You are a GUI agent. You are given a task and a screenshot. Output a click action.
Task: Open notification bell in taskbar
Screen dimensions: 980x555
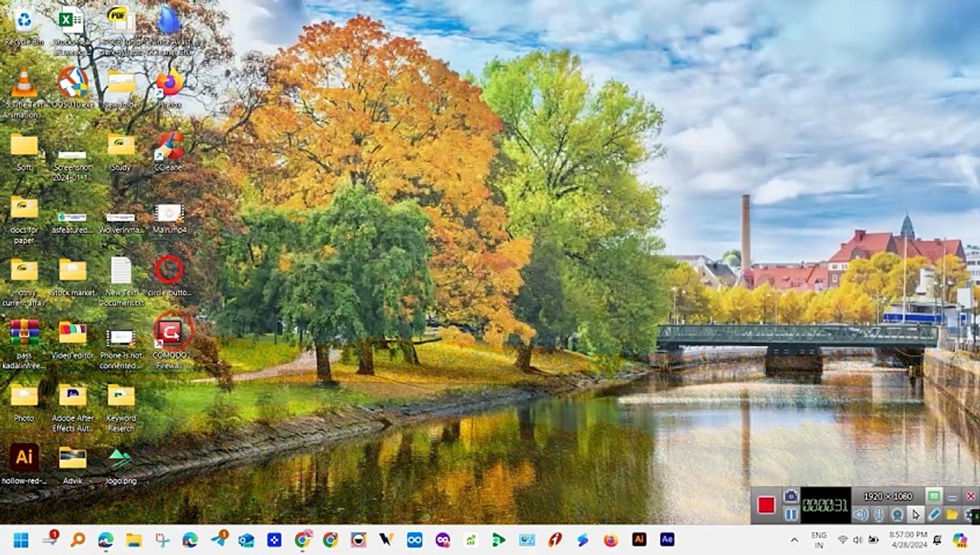point(937,540)
